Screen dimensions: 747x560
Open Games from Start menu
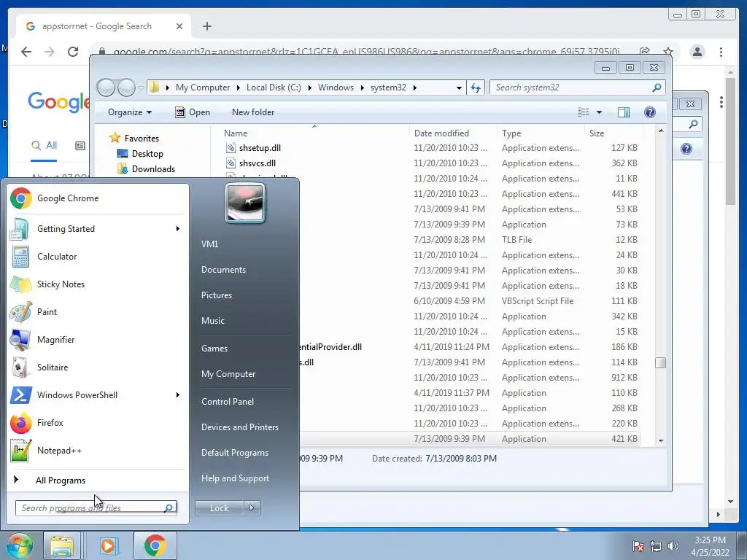tap(214, 348)
